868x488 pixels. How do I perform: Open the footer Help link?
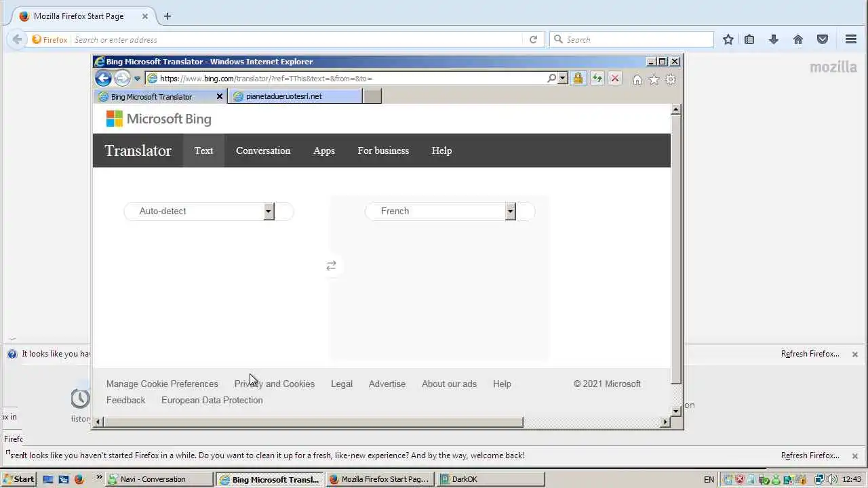click(502, 384)
